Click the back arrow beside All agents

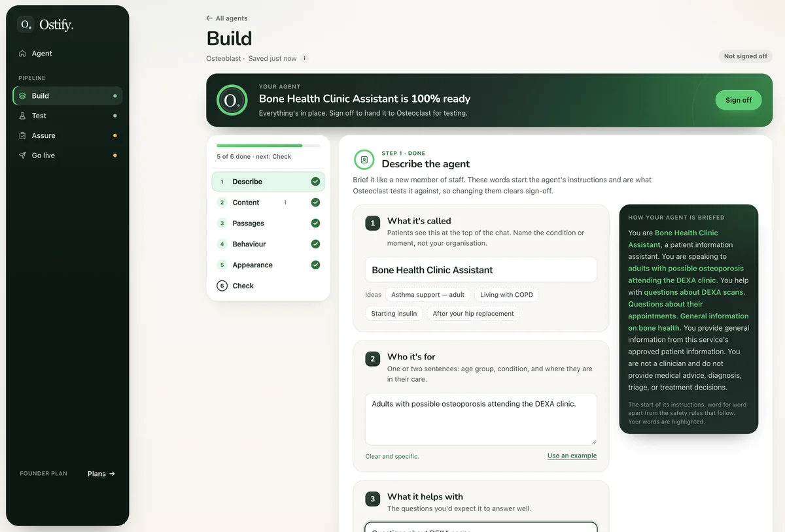209,18
